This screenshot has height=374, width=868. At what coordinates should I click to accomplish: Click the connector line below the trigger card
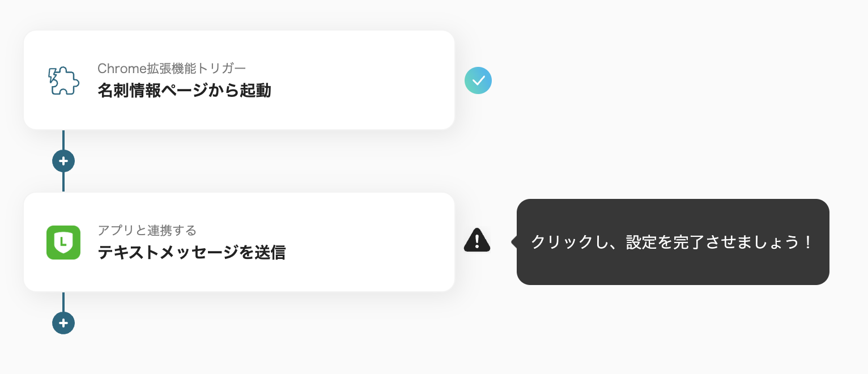pos(63,140)
